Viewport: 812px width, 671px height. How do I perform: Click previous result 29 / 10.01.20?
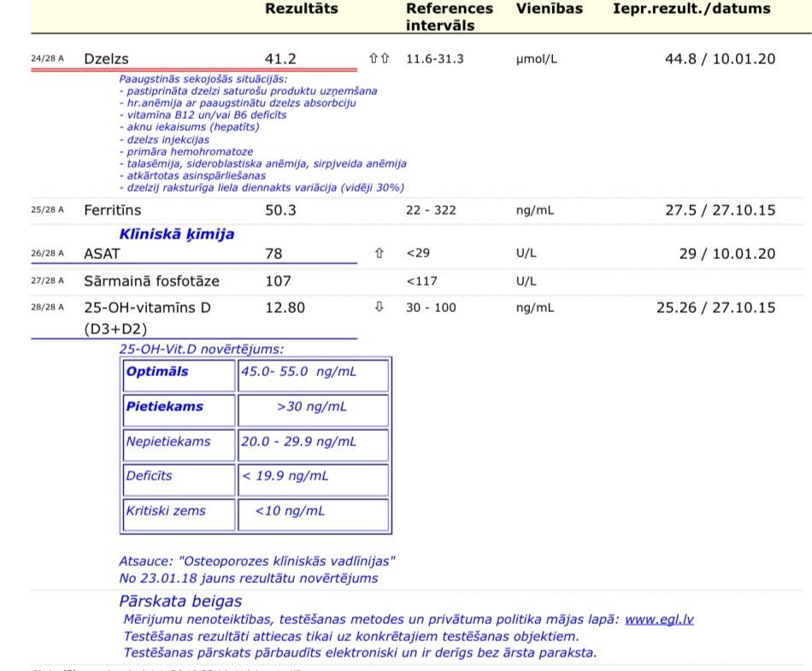click(727, 254)
